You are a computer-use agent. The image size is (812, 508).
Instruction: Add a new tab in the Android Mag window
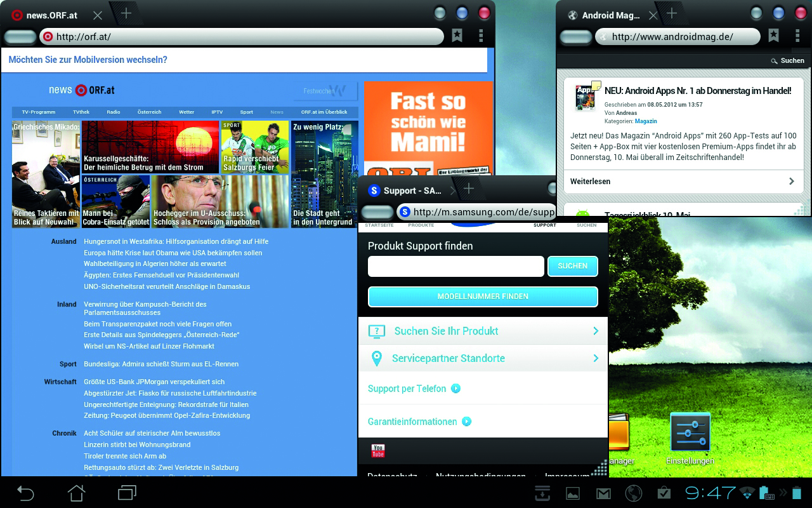[x=671, y=13]
